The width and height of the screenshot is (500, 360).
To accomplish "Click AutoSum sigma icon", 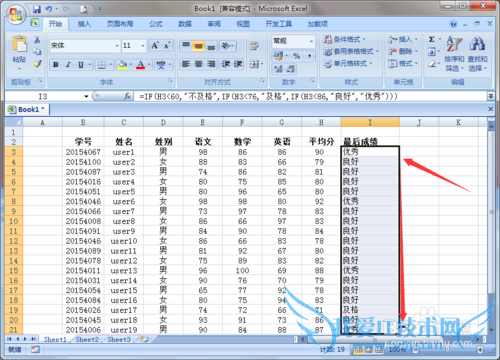I will (x=432, y=39).
